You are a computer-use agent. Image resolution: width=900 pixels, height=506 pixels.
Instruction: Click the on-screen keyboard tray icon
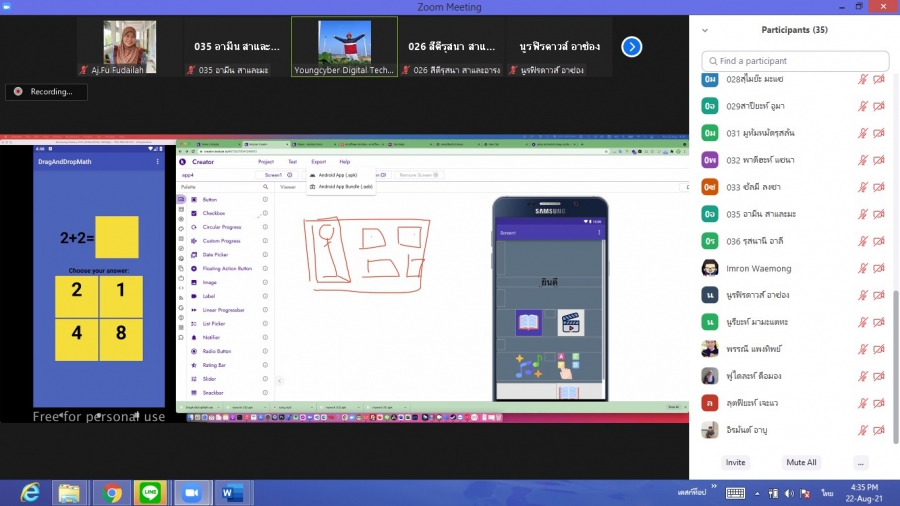[735, 493]
